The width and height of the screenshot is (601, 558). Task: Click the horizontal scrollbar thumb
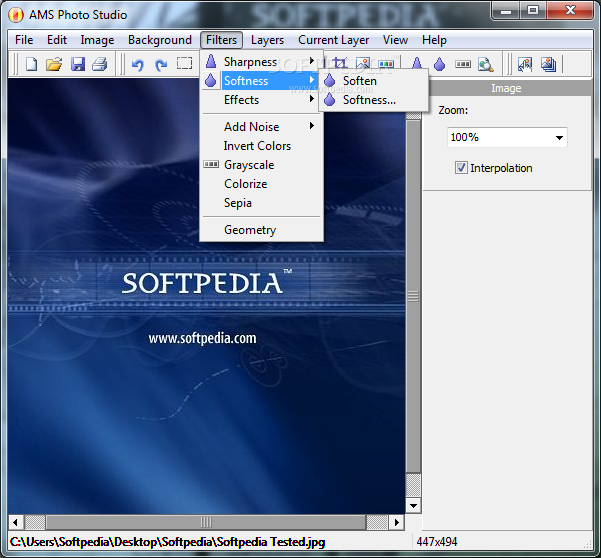[206, 522]
